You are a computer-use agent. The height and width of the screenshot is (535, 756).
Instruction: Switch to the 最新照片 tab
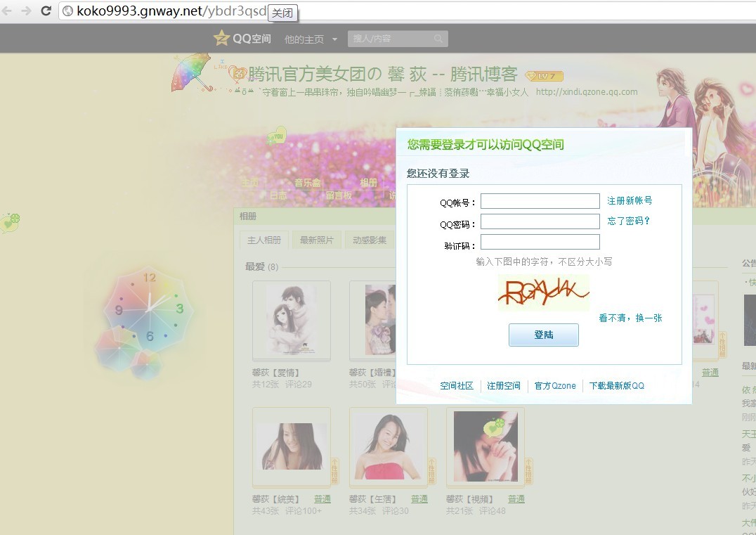pos(316,240)
